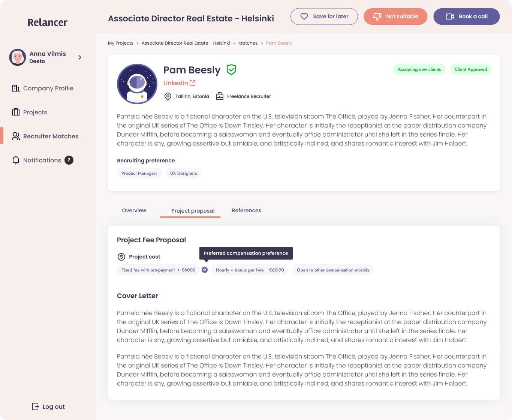Click the Save for later button
512x420 pixels.
(324, 16)
